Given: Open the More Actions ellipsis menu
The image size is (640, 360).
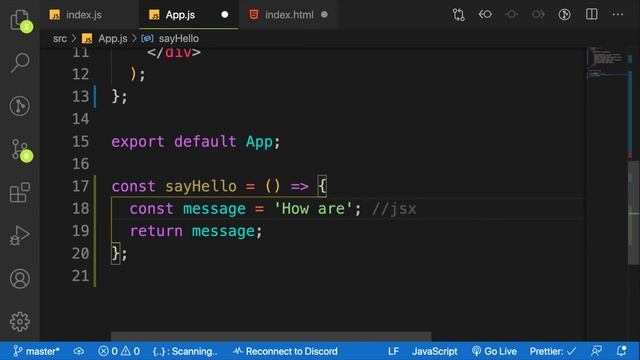Looking at the screenshot, I should point(618,15).
